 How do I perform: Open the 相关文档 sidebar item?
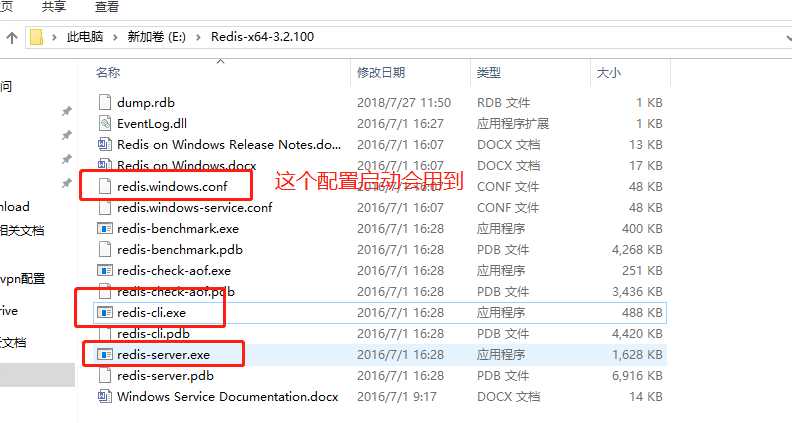22,230
